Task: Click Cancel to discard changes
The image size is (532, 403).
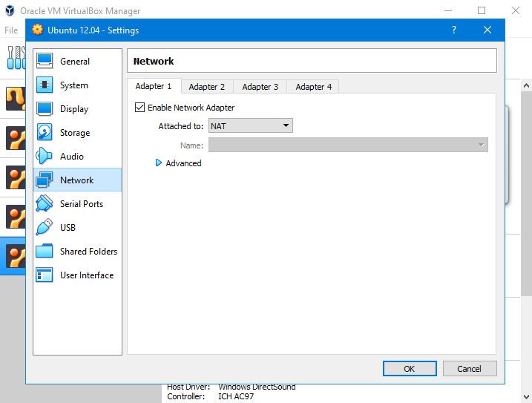Action: click(x=470, y=368)
